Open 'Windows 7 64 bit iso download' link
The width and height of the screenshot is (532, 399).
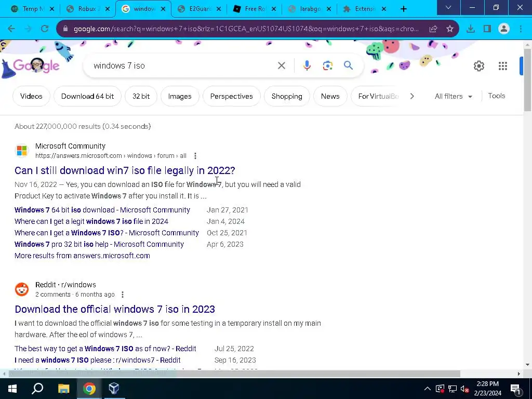point(102,210)
